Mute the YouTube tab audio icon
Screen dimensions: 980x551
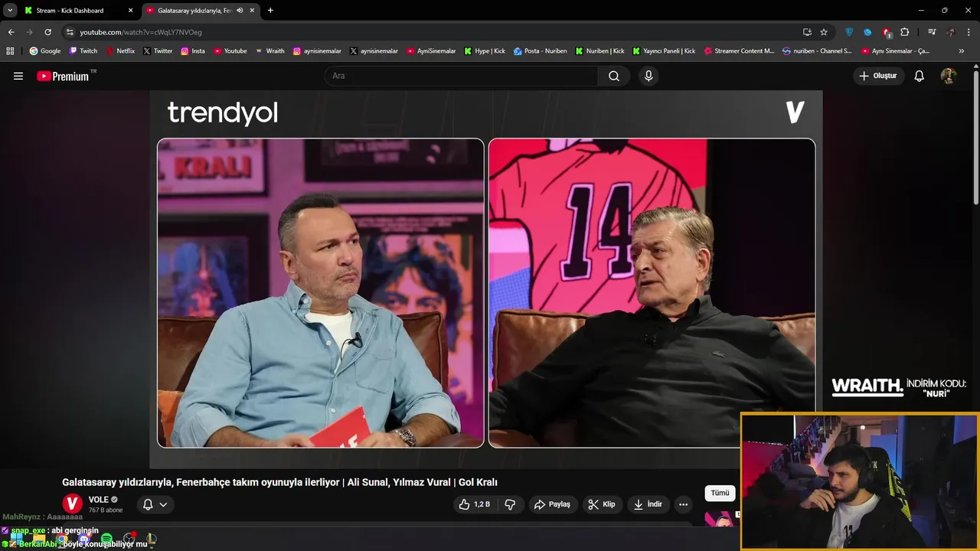pyautogui.click(x=240, y=11)
